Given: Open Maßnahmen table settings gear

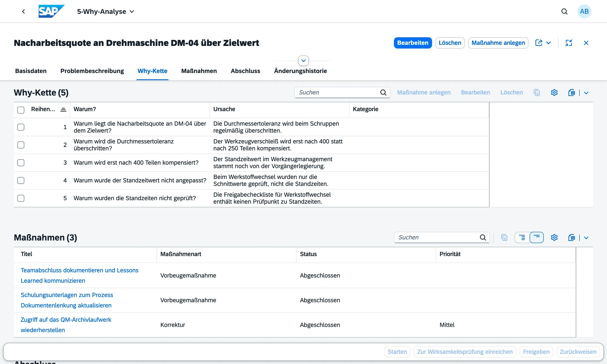Looking at the screenshot, I should (x=554, y=237).
